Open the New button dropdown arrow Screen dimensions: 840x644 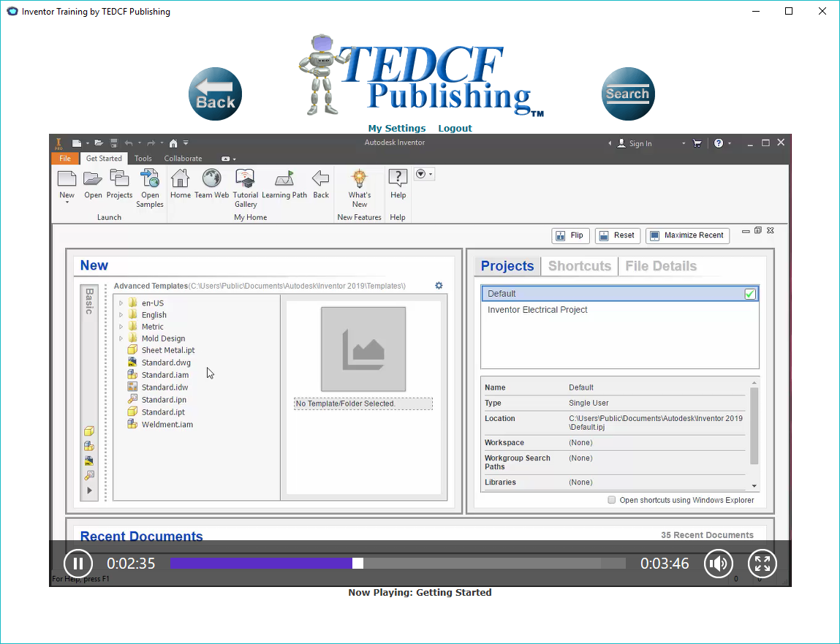(x=67, y=202)
